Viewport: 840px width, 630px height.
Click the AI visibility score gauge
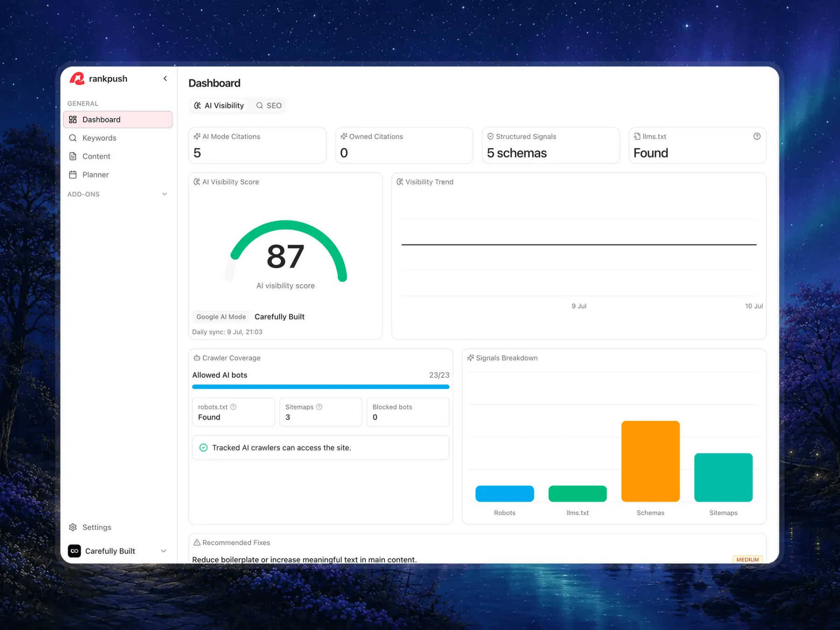pos(286,252)
